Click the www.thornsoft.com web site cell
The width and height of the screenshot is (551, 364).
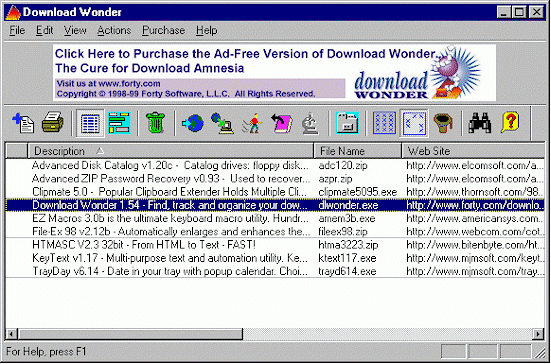(475, 192)
